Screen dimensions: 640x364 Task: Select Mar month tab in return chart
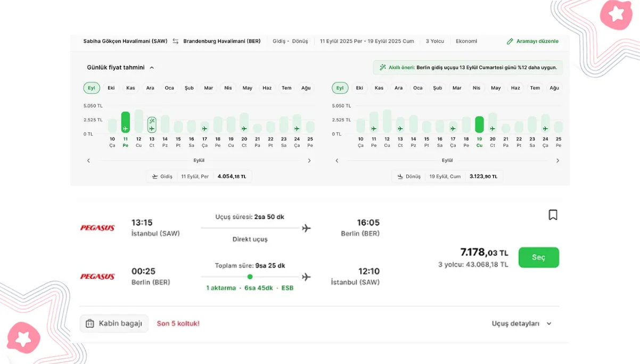457,88
